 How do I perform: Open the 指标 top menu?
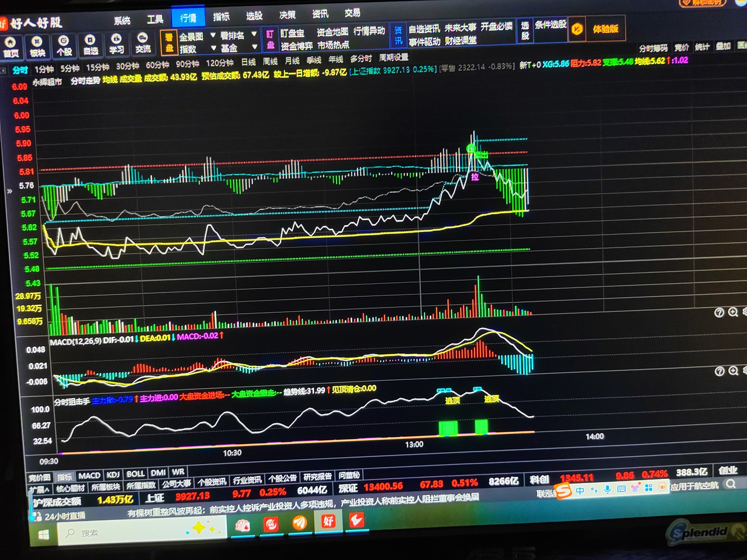pos(221,17)
